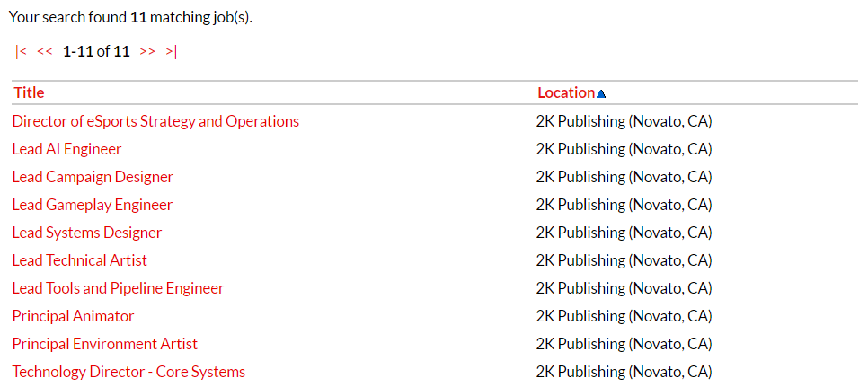The height and width of the screenshot is (387, 868).
Task: View the Principal Environment Artist job
Action: click(x=105, y=344)
